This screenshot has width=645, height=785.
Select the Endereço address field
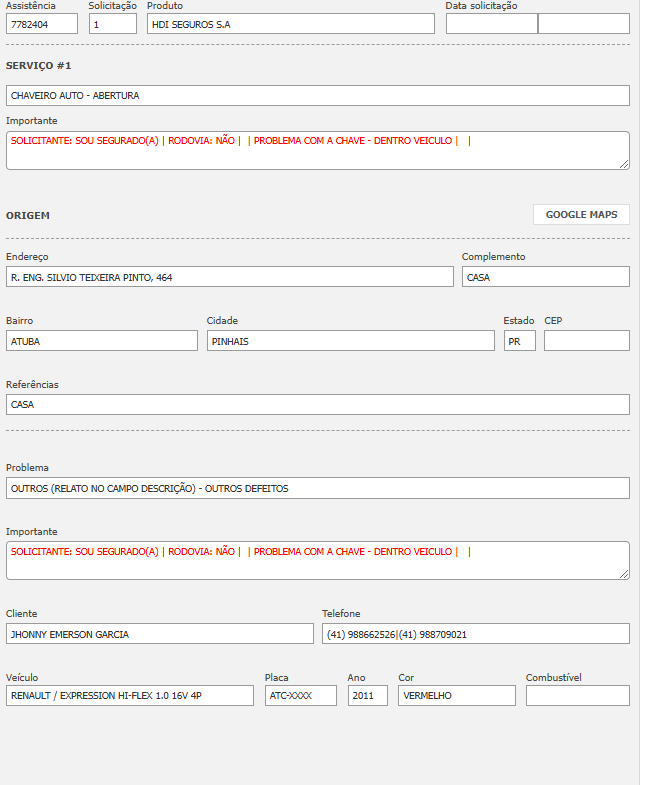tap(229, 277)
